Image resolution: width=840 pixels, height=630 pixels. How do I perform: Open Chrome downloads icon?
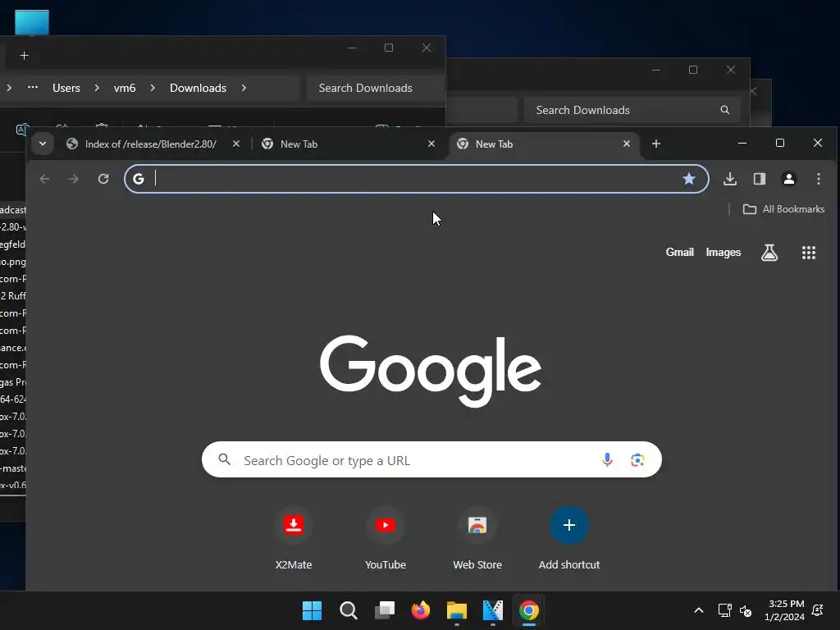[x=729, y=179]
